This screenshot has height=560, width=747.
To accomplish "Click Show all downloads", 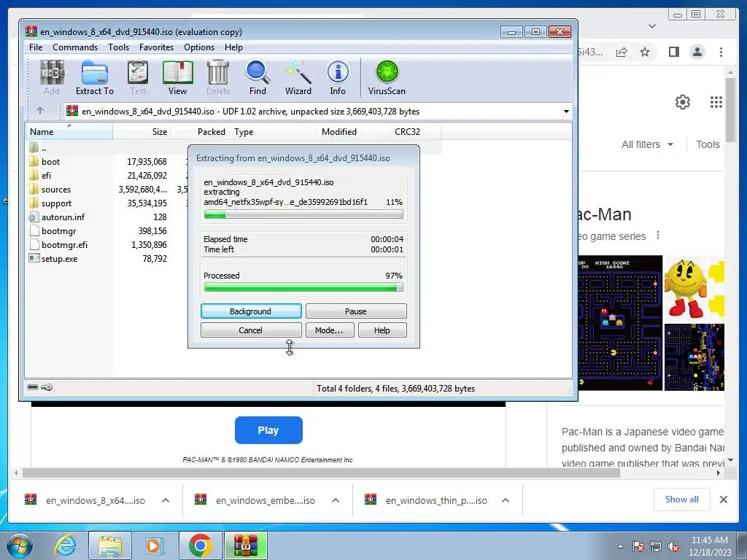I will click(x=682, y=499).
